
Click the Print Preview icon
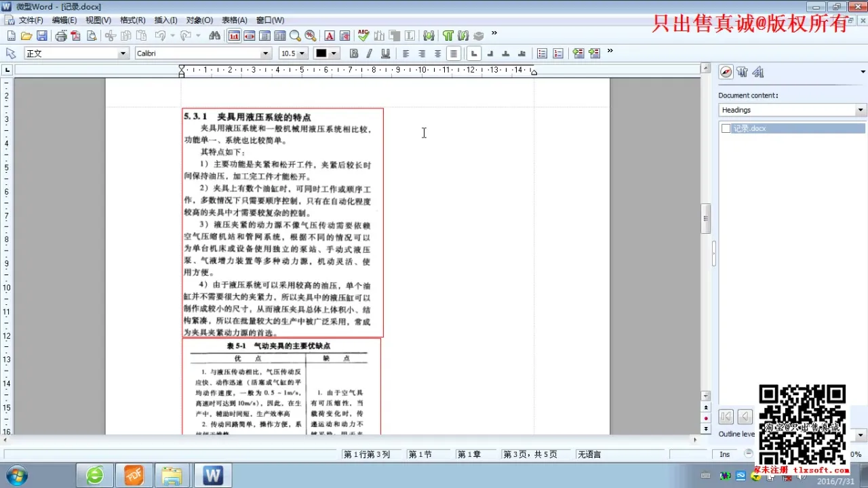click(90, 35)
